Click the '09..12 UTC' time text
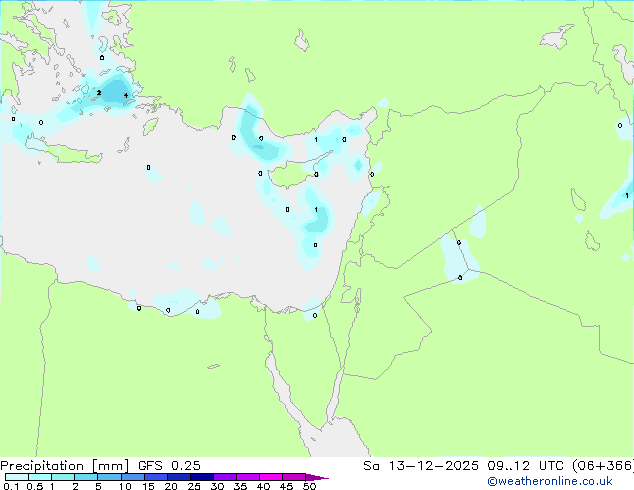 click(525, 466)
